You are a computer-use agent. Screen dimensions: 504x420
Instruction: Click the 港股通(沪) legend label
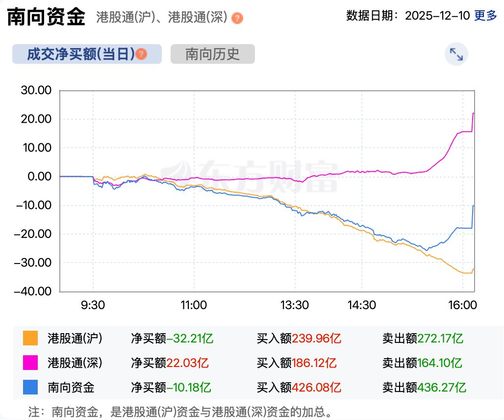click(75, 339)
